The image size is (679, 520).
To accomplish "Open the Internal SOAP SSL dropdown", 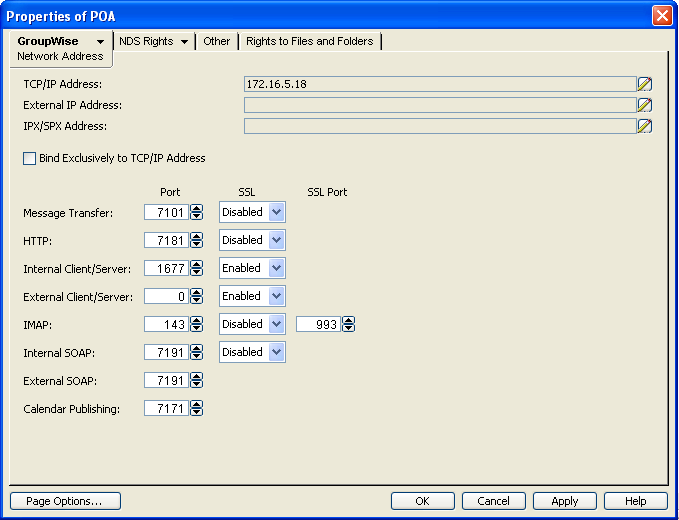I will tap(276, 352).
